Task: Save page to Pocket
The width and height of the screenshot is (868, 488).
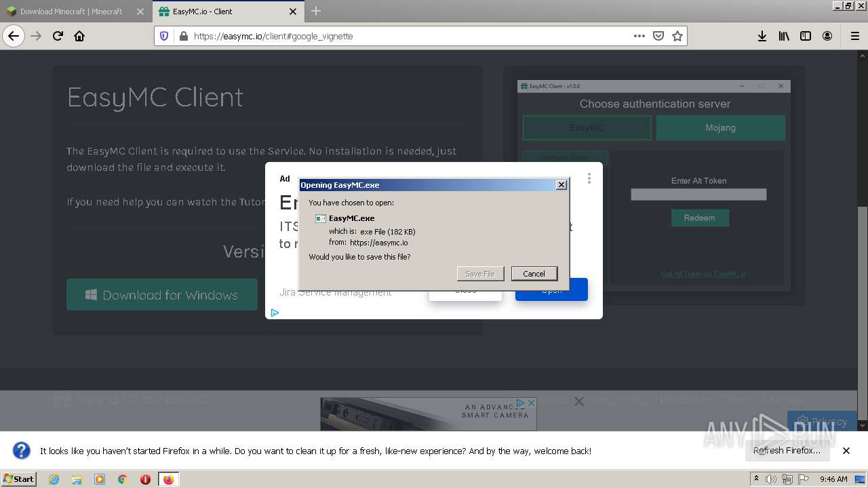Action: 658,36
